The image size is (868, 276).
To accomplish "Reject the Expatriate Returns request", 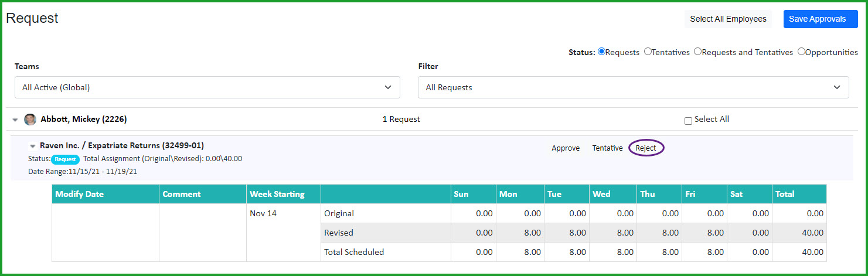I will 646,148.
